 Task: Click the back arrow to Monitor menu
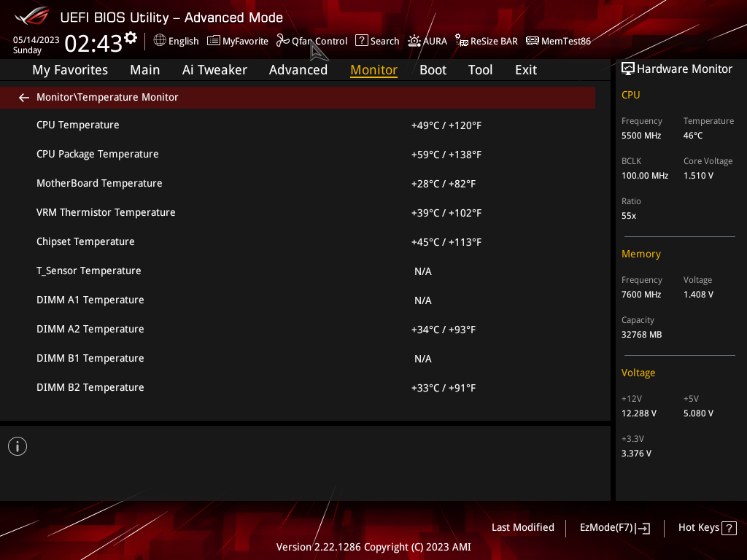tap(24, 98)
